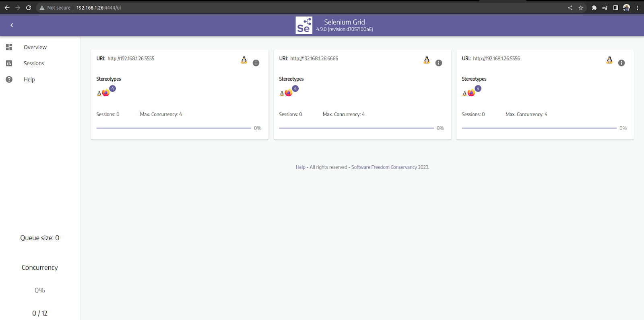The image size is (644, 320).
Task: Open Software Freedom Conservancy link
Action: point(384,167)
